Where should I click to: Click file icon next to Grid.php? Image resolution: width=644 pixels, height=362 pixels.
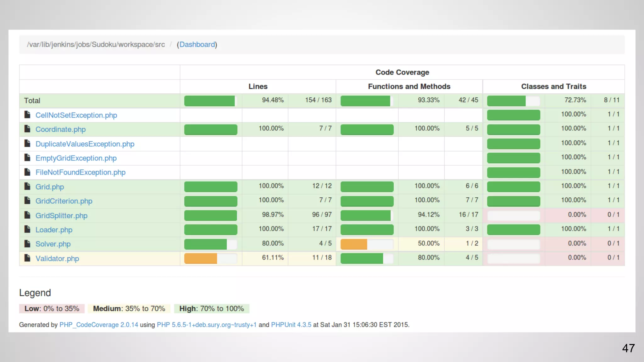coord(27,186)
